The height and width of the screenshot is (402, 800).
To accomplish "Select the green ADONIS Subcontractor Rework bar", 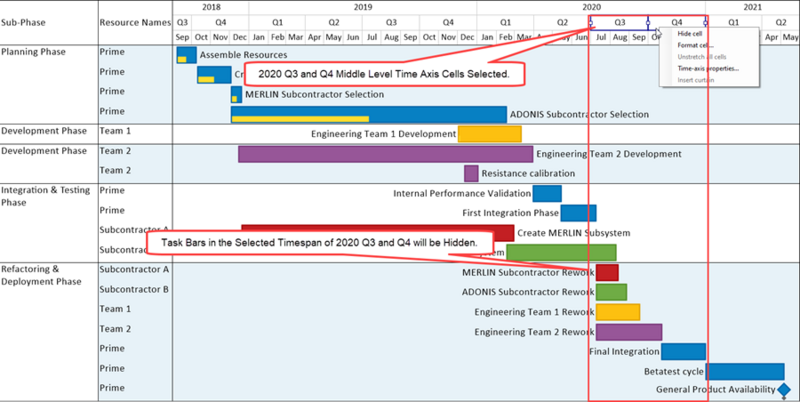I will (611, 292).
